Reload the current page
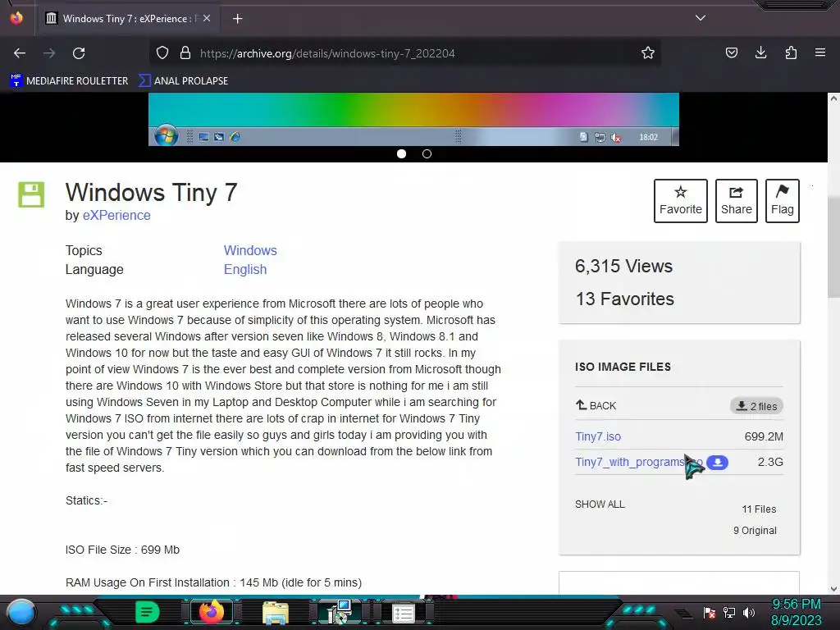Image resolution: width=840 pixels, height=630 pixels. [x=79, y=53]
